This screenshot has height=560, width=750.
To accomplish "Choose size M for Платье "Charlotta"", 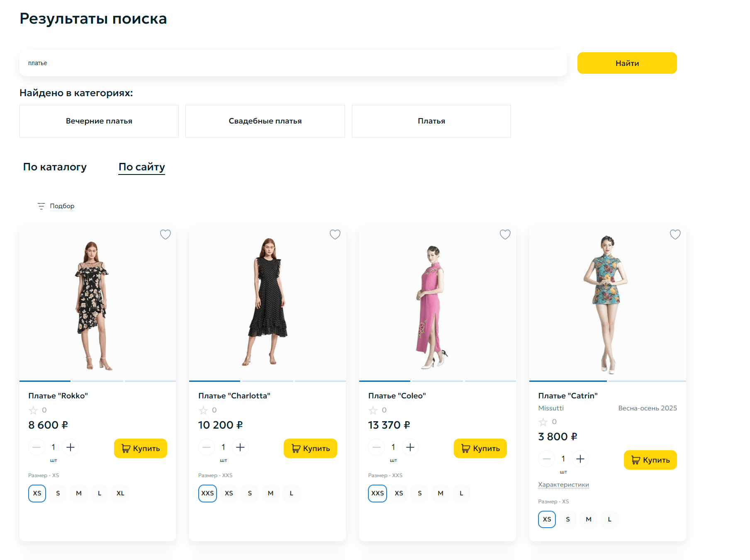I will (x=270, y=493).
